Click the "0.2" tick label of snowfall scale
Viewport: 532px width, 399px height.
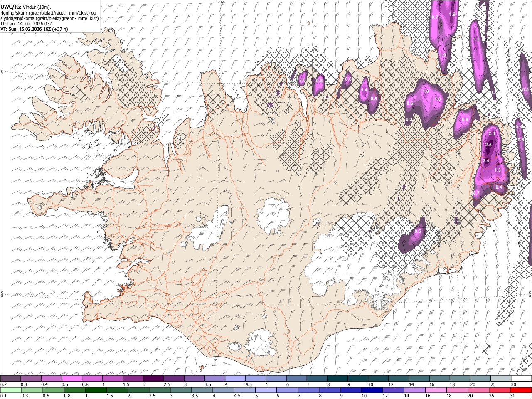3,384
